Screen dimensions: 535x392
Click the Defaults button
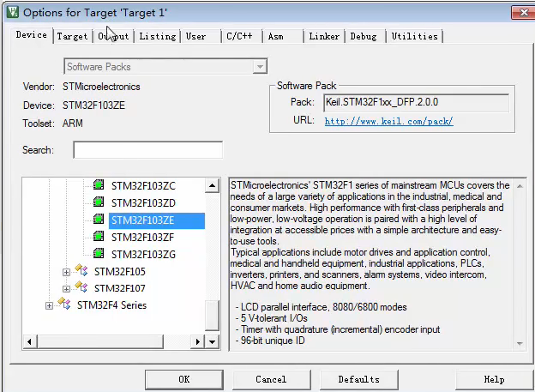pos(359,379)
